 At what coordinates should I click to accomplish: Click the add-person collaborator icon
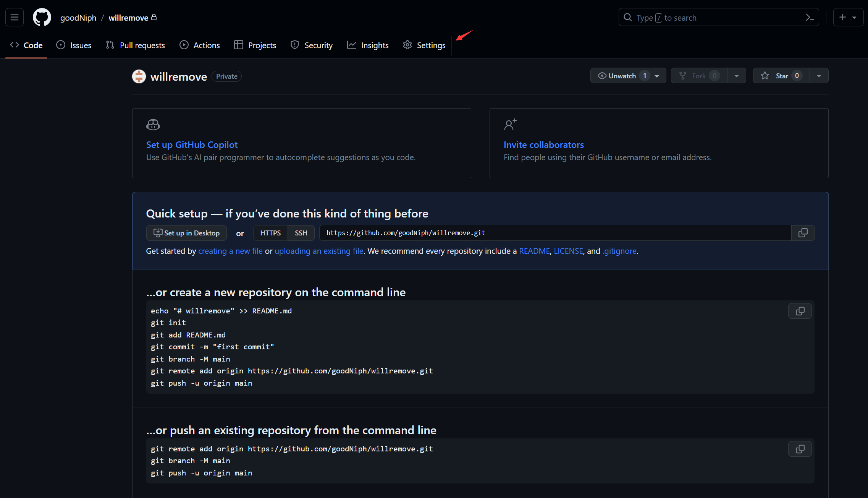[510, 125]
